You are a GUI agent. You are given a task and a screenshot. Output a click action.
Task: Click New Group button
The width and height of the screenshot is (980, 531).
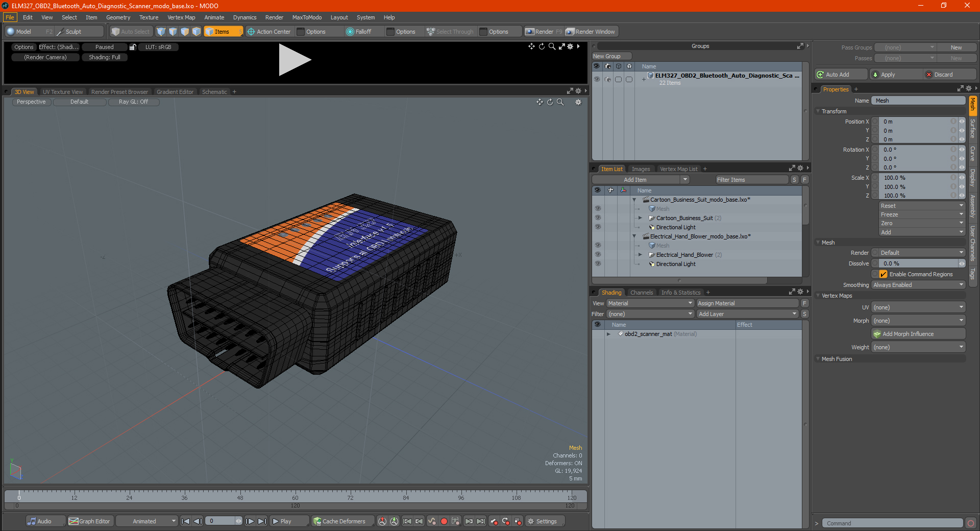point(611,56)
